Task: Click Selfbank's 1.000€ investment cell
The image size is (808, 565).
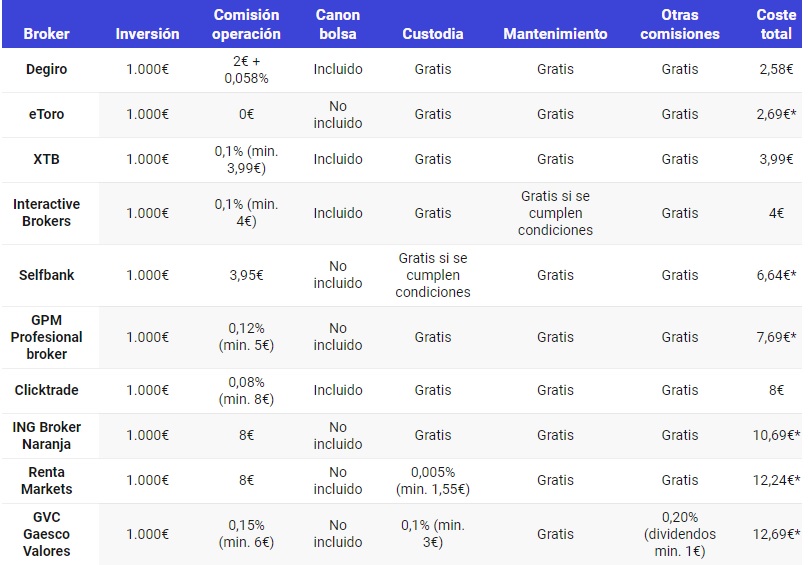Action: (147, 275)
